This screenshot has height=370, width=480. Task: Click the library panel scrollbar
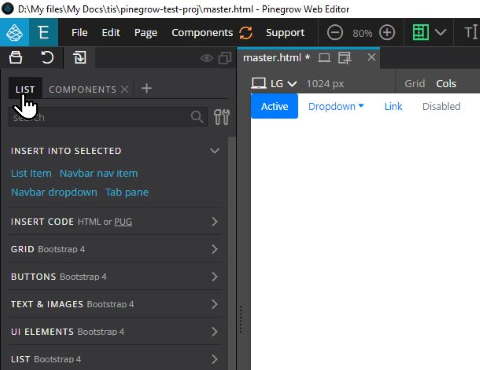pos(232,253)
